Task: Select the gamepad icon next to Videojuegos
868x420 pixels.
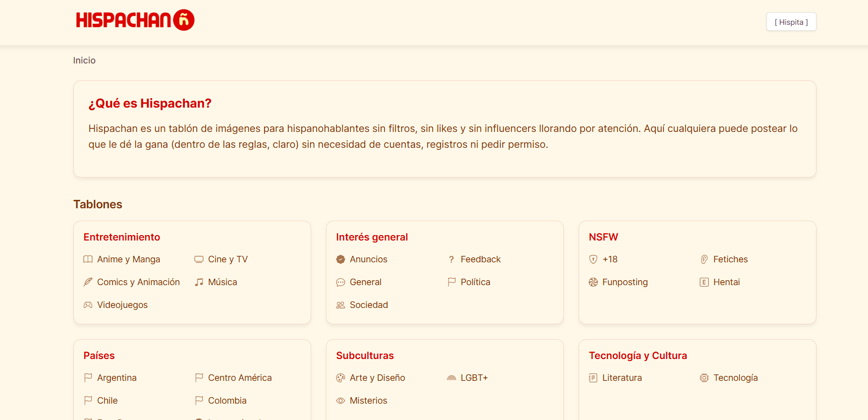Action: 88,304
